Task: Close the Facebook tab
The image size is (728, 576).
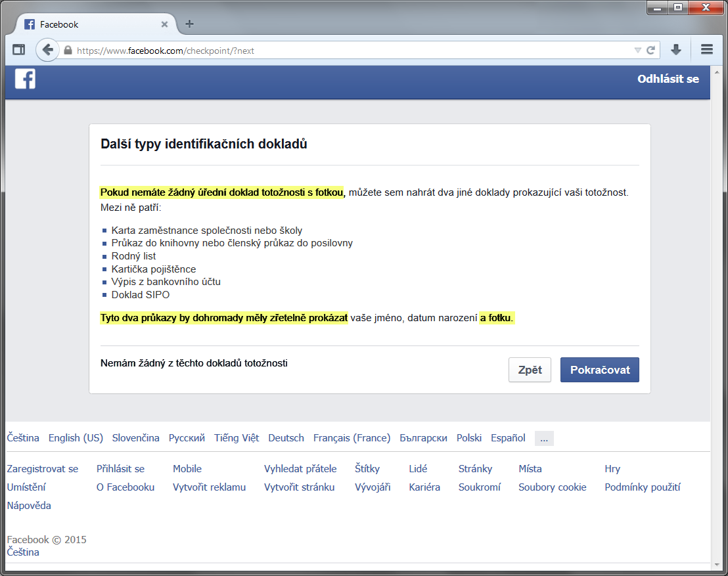Action: [x=164, y=24]
